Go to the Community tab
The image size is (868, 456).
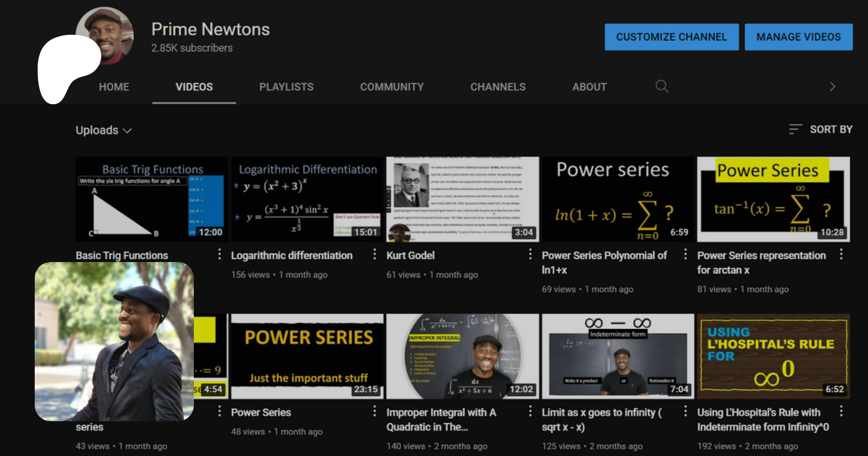pyautogui.click(x=392, y=87)
